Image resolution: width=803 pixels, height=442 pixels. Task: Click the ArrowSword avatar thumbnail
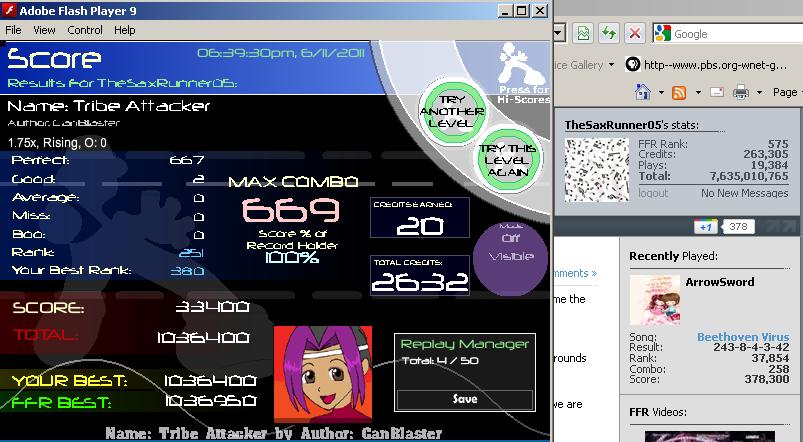coord(654,300)
